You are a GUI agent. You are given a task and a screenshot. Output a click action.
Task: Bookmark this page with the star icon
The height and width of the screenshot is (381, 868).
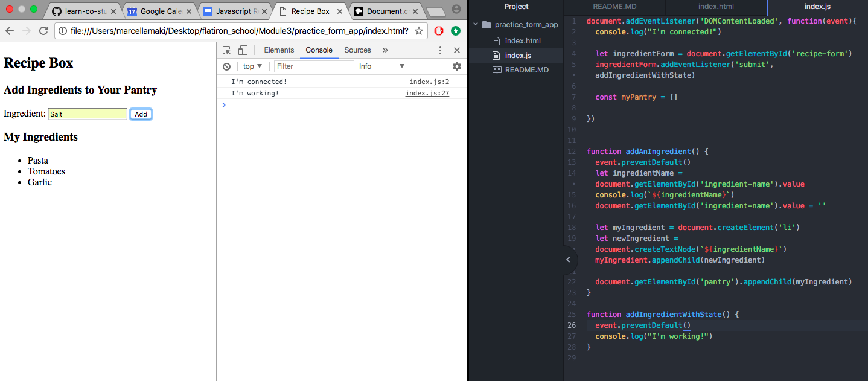(419, 31)
